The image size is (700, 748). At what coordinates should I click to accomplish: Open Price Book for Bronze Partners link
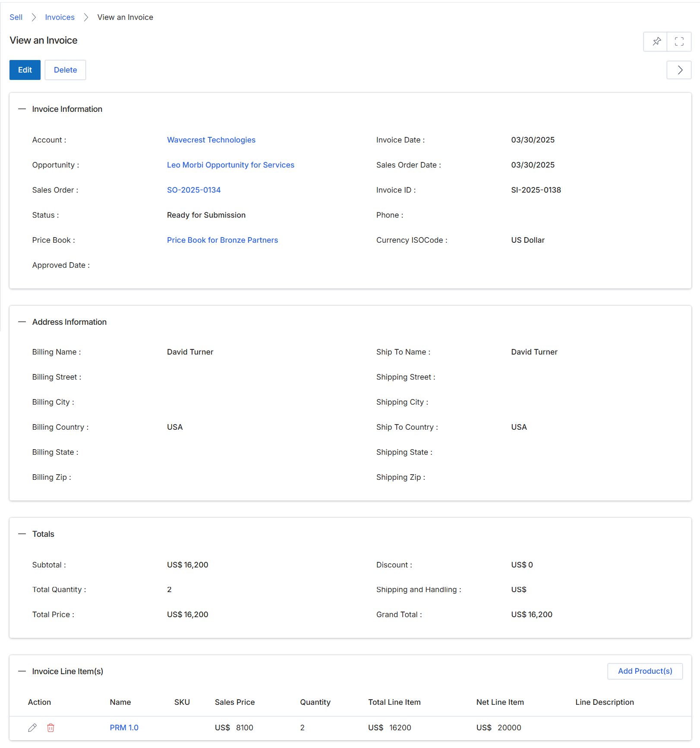coord(222,240)
